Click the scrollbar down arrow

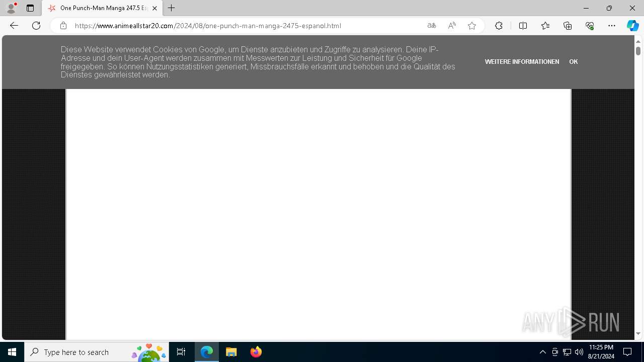coord(638,333)
